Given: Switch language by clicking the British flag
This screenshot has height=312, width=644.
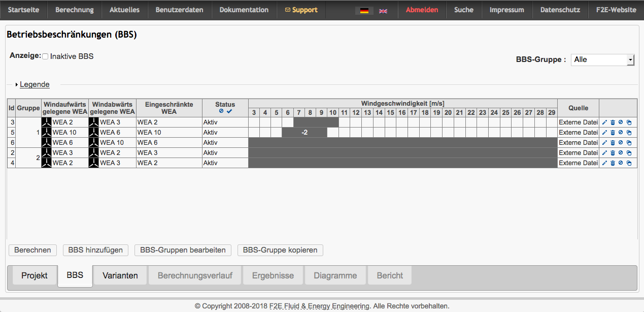Looking at the screenshot, I should tap(382, 10).
